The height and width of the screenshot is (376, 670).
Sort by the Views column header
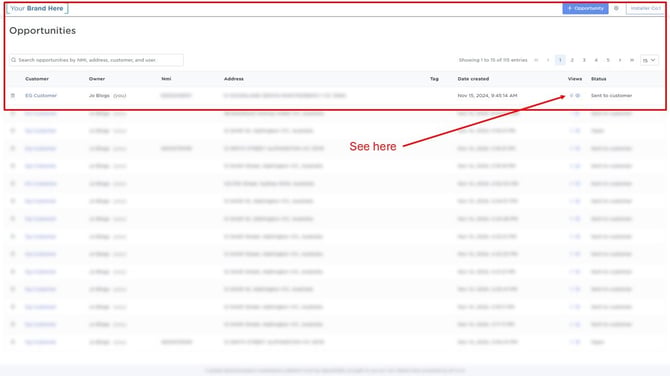point(575,79)
